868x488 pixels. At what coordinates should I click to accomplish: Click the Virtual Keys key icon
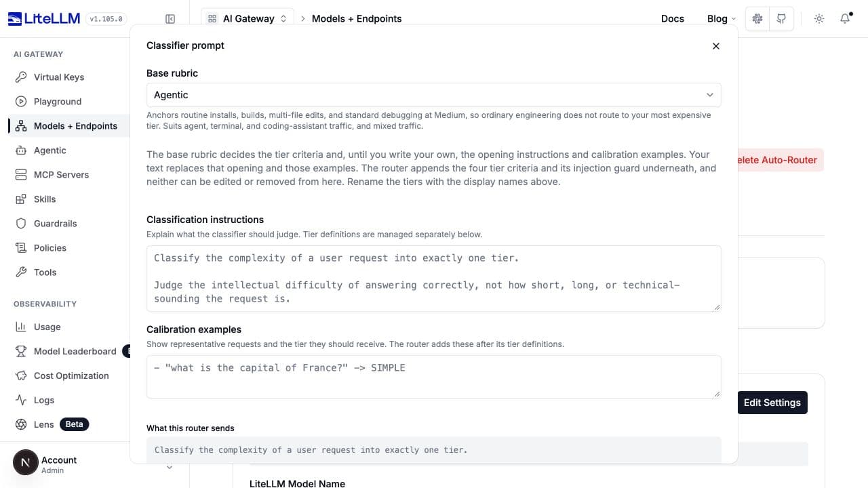(x=21, y=77)
